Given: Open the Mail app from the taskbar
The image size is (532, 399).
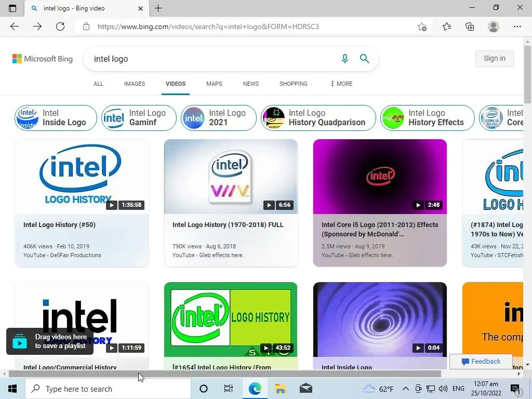Looking at the screenshot, I should (x=305, y=389).
